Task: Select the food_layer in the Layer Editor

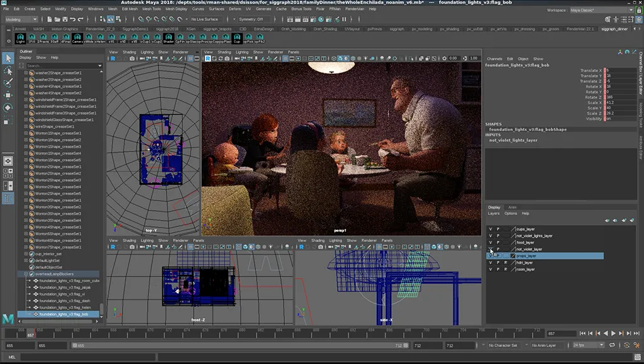Action: [522, 243]
